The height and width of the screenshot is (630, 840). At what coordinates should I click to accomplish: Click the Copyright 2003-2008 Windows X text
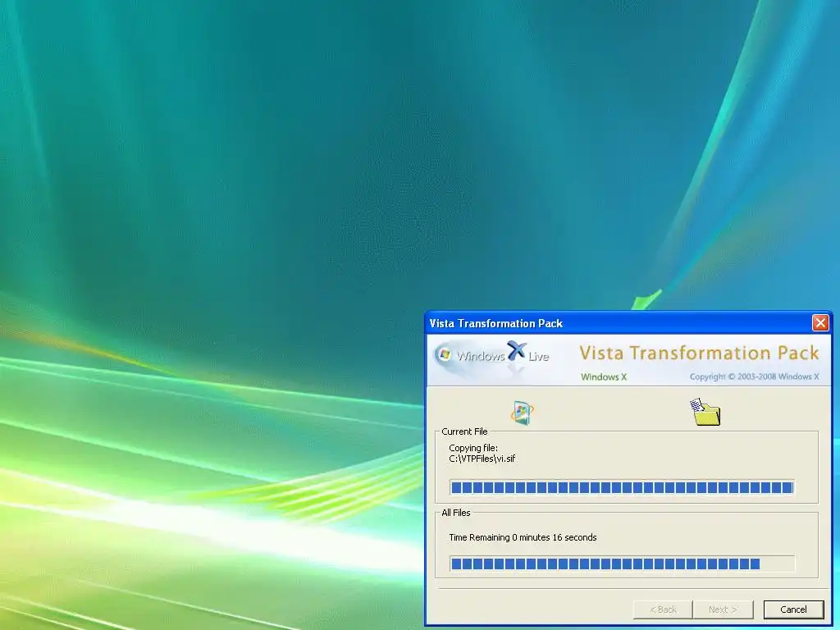pyautogui.click(x=755, y=377)
